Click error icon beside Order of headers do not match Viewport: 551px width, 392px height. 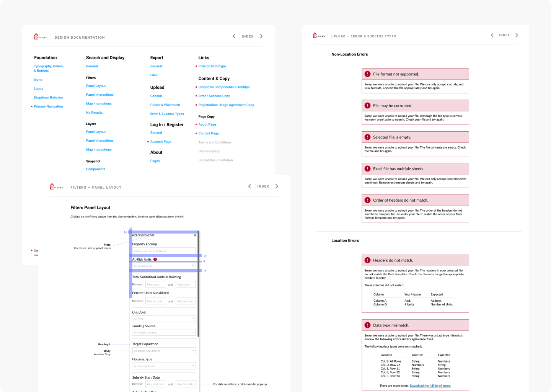(x=367, y=200)
